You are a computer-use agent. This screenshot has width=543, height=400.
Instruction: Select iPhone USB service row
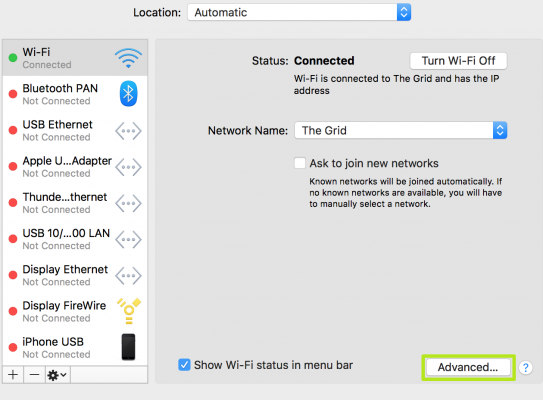(x=75, y=347)
